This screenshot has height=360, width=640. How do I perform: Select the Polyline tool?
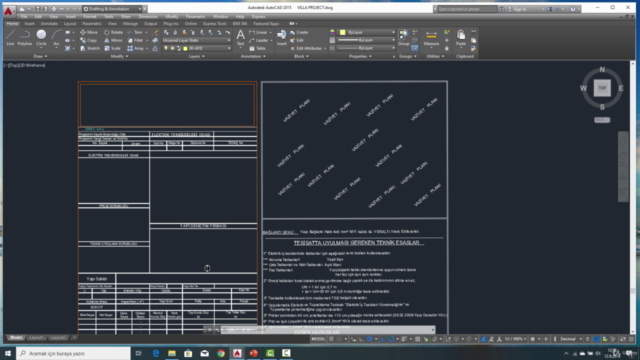[x=24, y=38]
